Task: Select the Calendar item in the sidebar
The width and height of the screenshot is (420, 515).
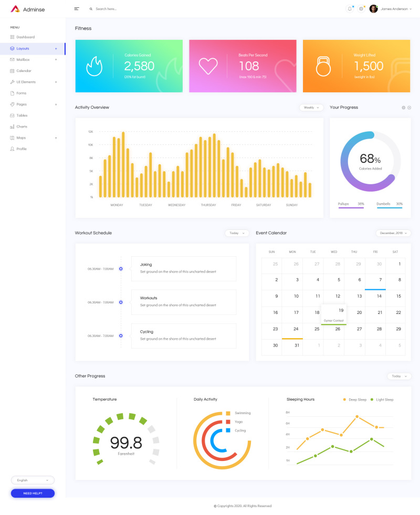Action: click(23, 70)
